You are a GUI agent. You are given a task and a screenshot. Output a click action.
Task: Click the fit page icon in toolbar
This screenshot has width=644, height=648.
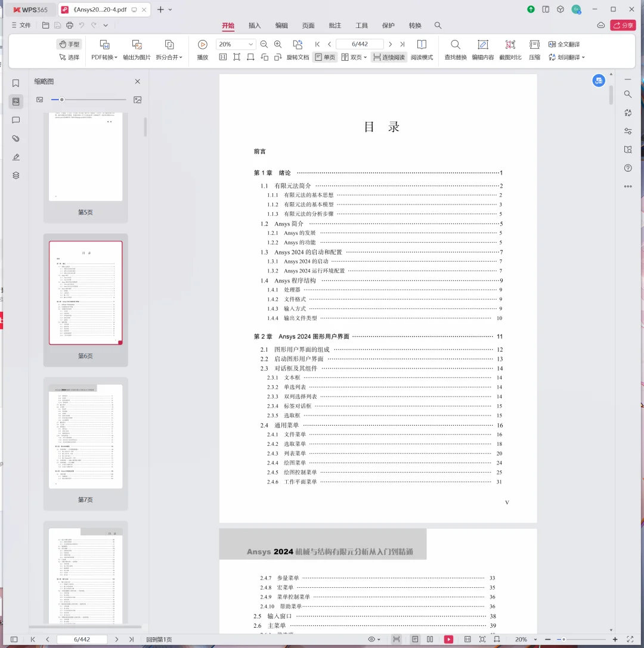(x=237, y=57)
